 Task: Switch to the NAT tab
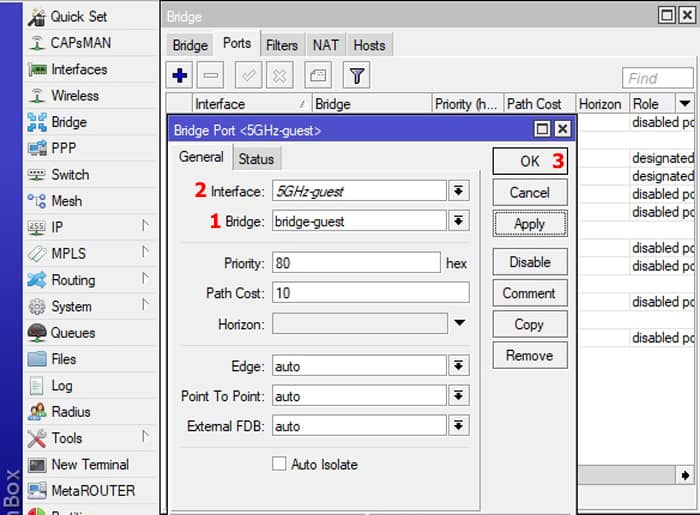pos(325,46)
